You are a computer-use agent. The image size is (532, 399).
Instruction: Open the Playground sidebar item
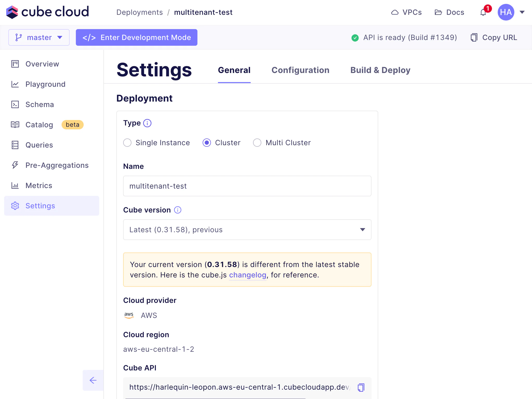[45, 84]
